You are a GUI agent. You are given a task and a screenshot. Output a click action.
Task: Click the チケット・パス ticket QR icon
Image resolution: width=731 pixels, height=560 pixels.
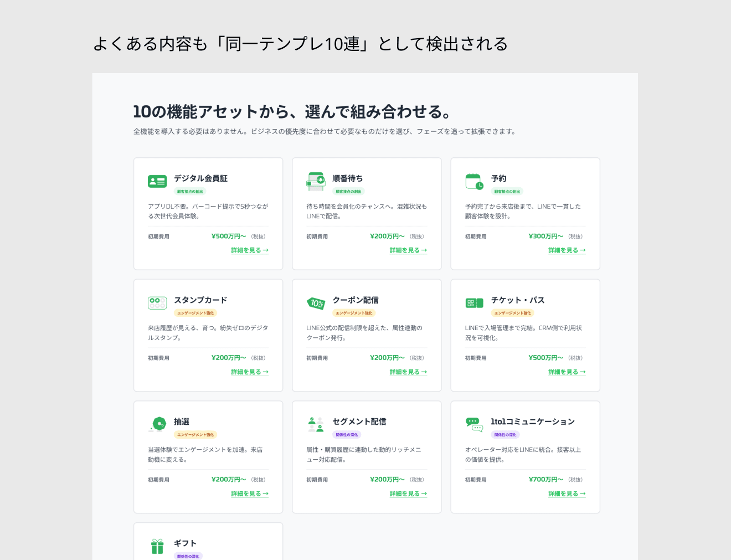(474, 303)
